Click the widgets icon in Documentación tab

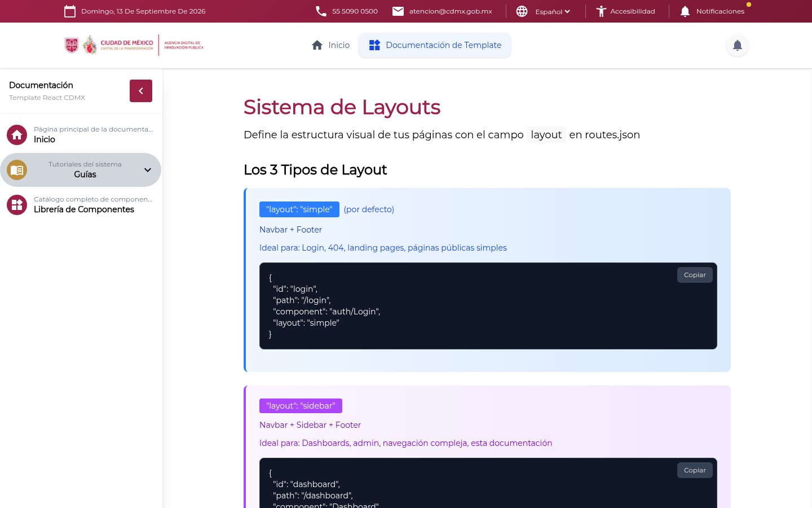pos(374,45)
